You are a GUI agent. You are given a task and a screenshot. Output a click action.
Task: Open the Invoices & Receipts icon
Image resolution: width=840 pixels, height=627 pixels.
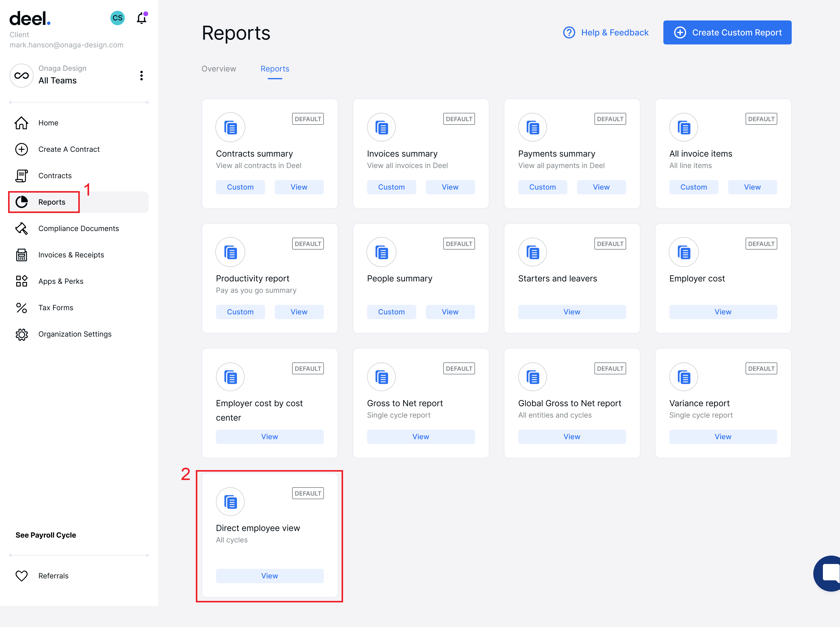22,255
